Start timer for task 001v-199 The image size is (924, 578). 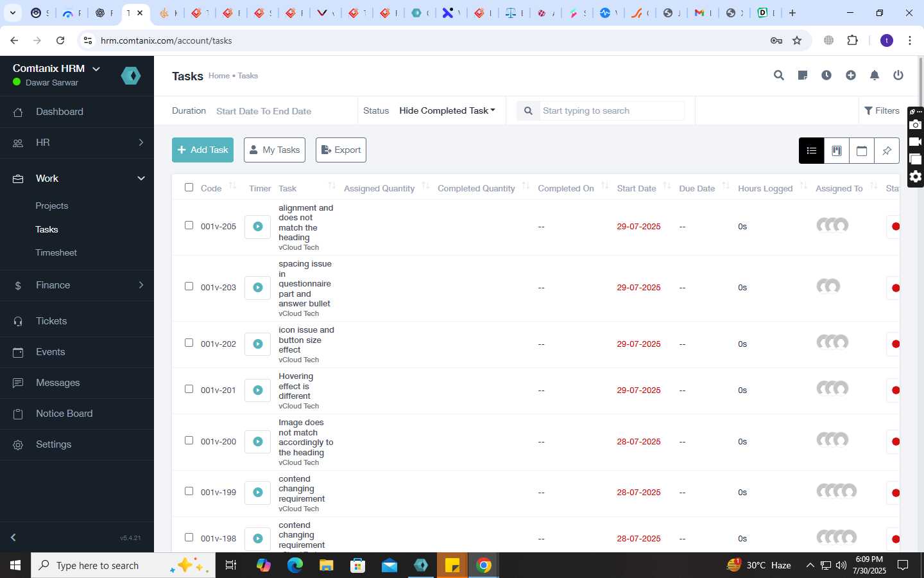pyautogui.click(x=258, y=493)
